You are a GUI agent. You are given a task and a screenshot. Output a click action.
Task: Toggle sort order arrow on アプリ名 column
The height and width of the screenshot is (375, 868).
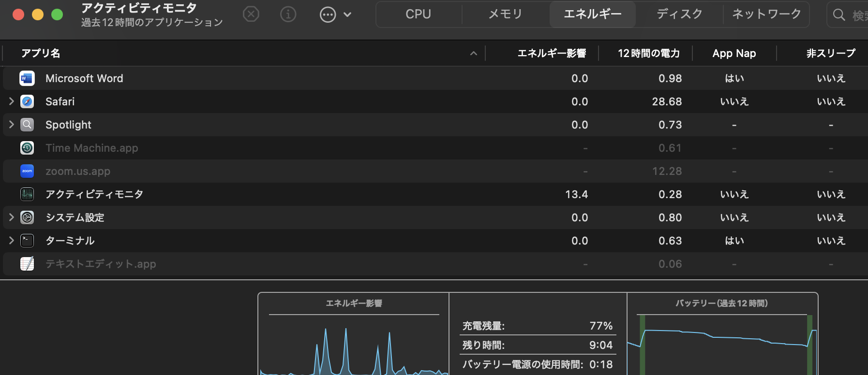pyautogui.click(x=474, y=53)
